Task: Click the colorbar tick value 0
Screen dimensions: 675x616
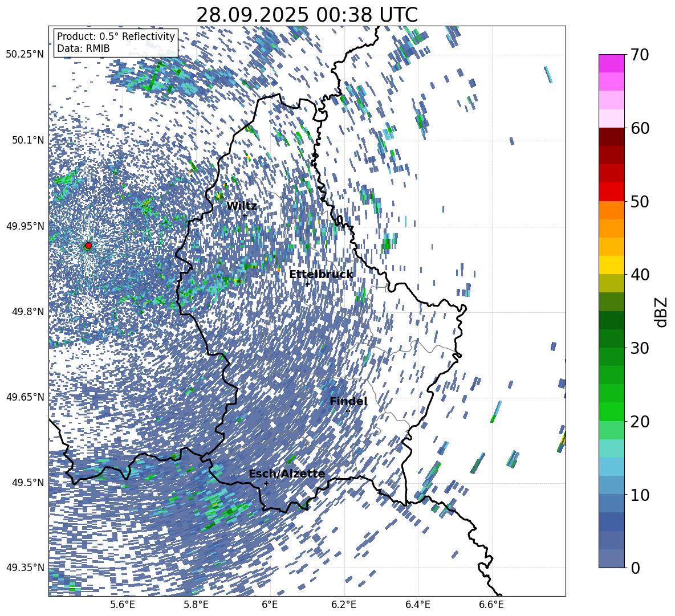Action: point(635,568)
